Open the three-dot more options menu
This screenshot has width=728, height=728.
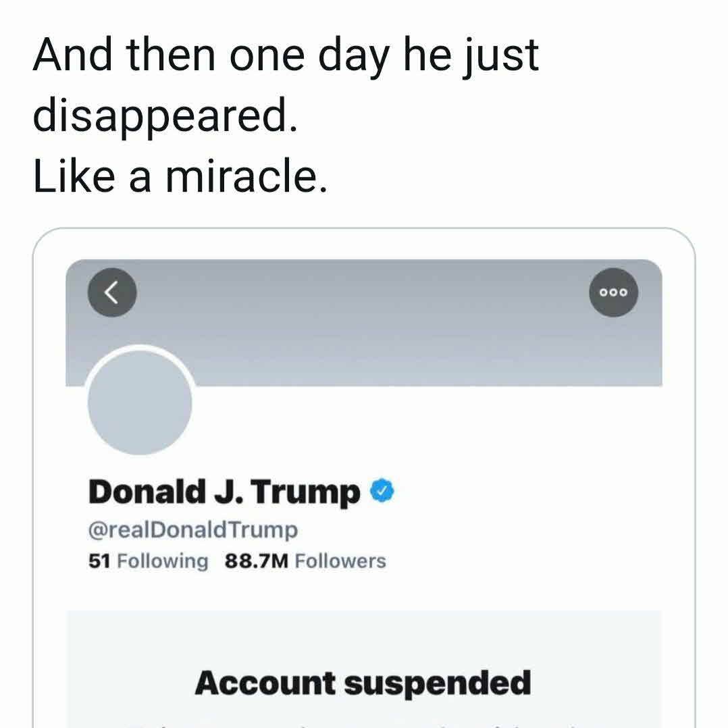(x=613, y=292)
